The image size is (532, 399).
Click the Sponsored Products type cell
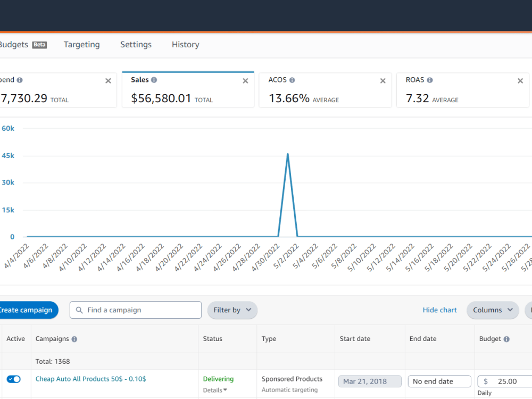point(292,379)
